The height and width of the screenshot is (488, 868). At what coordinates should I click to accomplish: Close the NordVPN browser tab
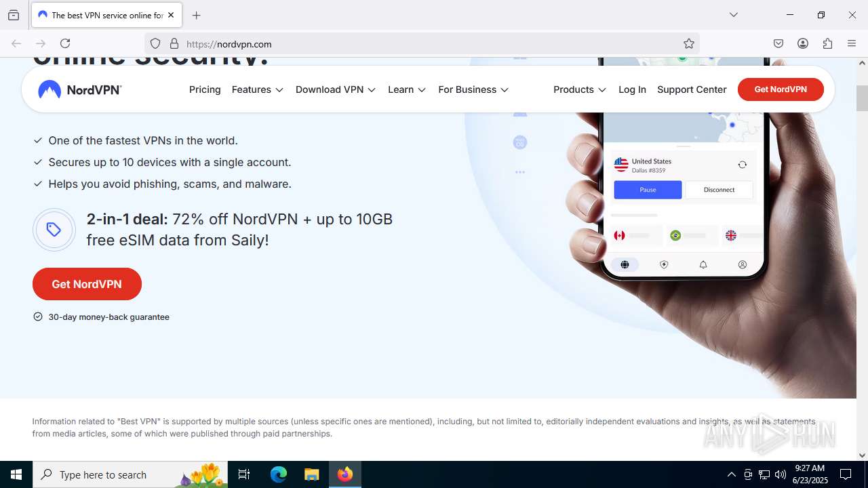point(172,15)
